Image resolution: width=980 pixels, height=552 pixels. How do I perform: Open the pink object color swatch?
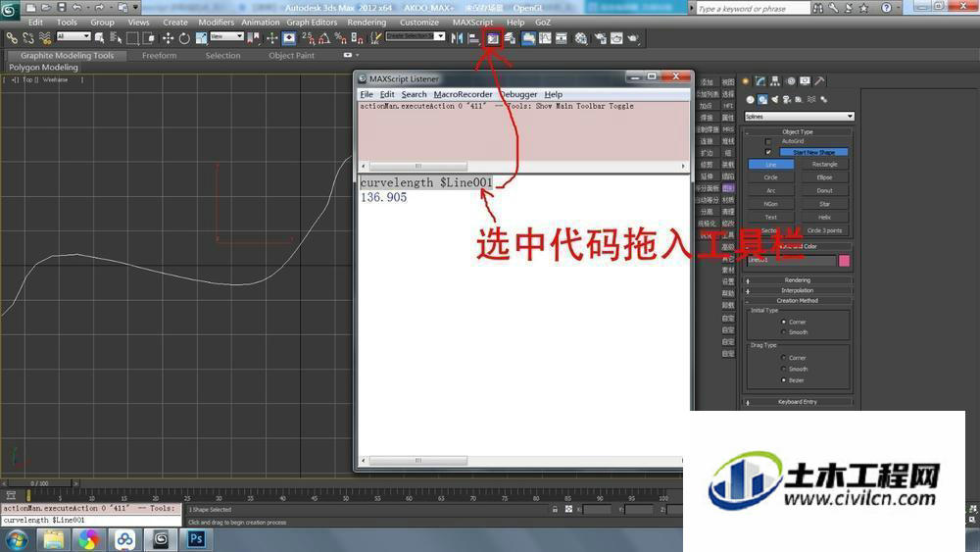pyautogui.click(x=844, y=261)
